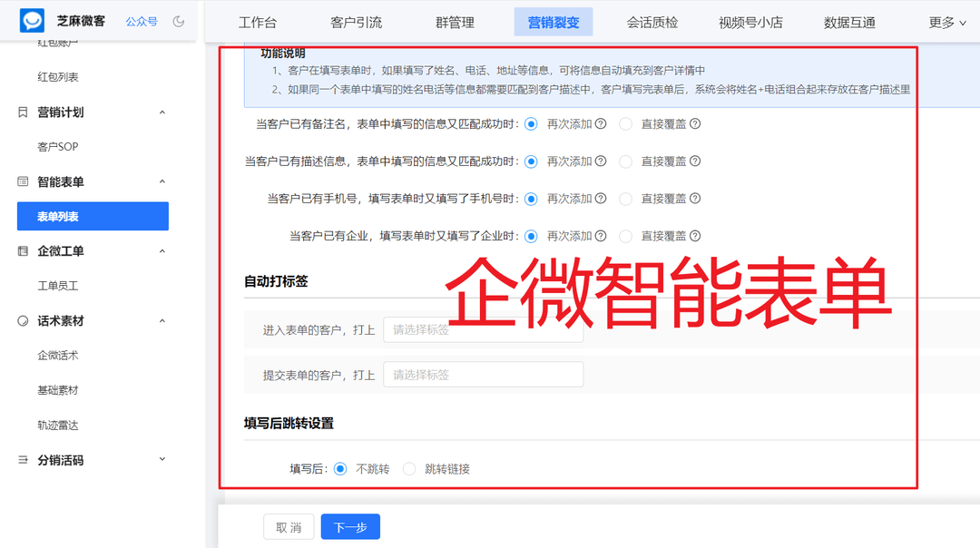The height and width of the screenshot is (548, 980).
Task: Open tag dropdown for 提交表单的客户
Action: [x=483, y=375]
